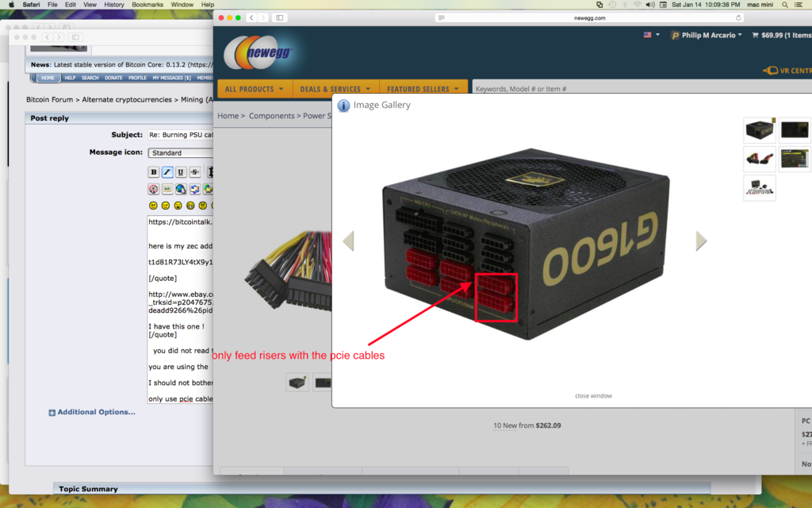Click newegg.com address bar
The image size is (812, 508).
coord(590,17)
